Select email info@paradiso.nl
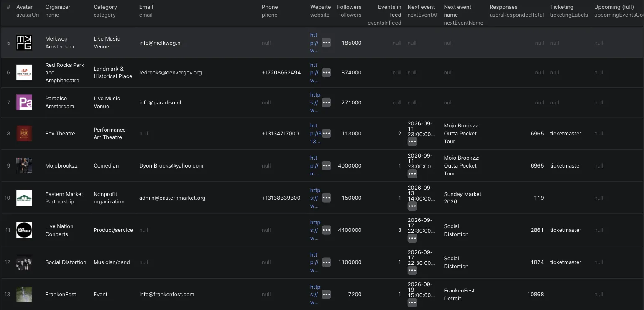 coord(160,102)
